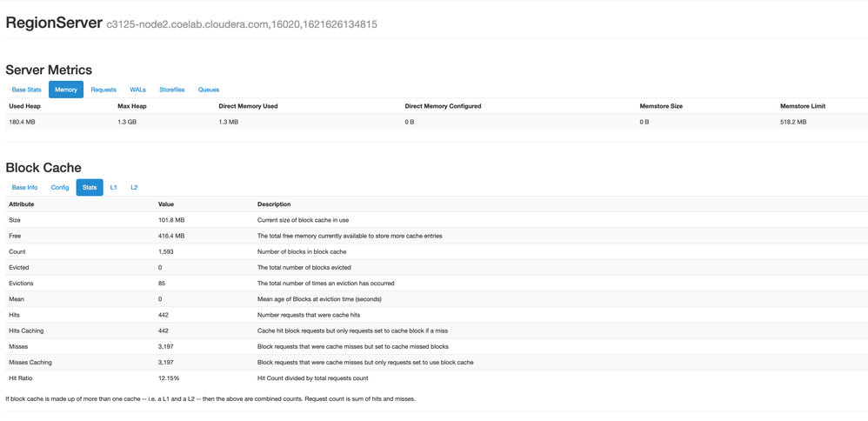Click the Mean attribute label
The width and height of the screenshot is (868, 421).
click(x=17, y=298)
